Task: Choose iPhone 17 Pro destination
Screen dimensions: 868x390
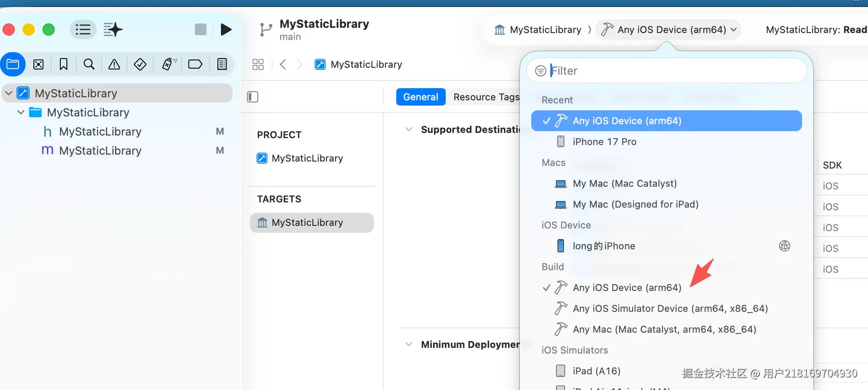Action: point(667,142)
